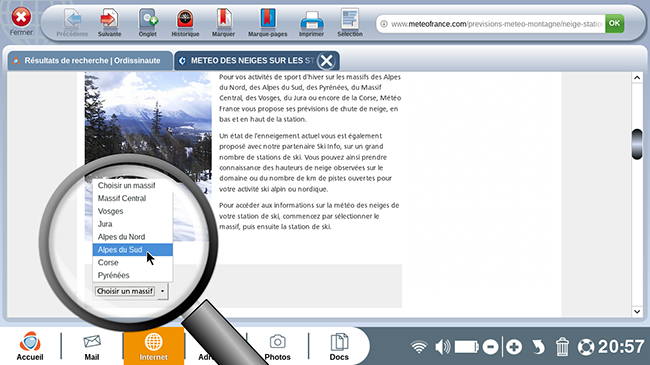The image size is (650, 365).
Task: Open the Photos app in bottom bar
Action: [277, 346]
